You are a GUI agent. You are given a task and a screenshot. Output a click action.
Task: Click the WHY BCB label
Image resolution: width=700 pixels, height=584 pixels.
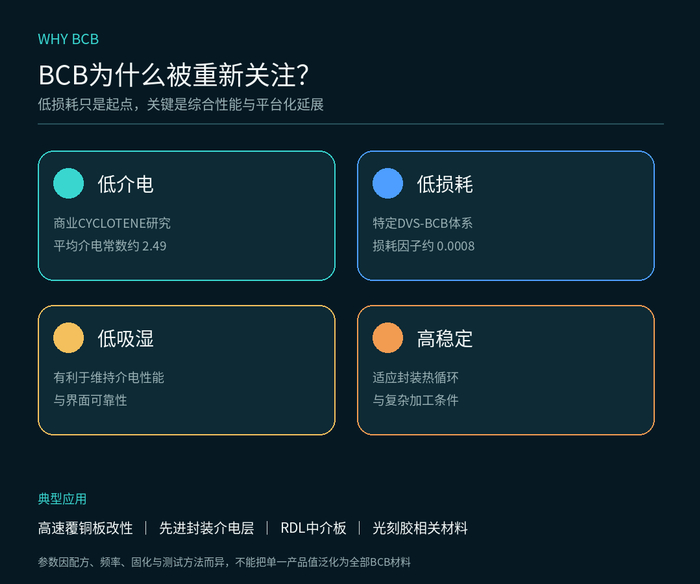[68, 39]
